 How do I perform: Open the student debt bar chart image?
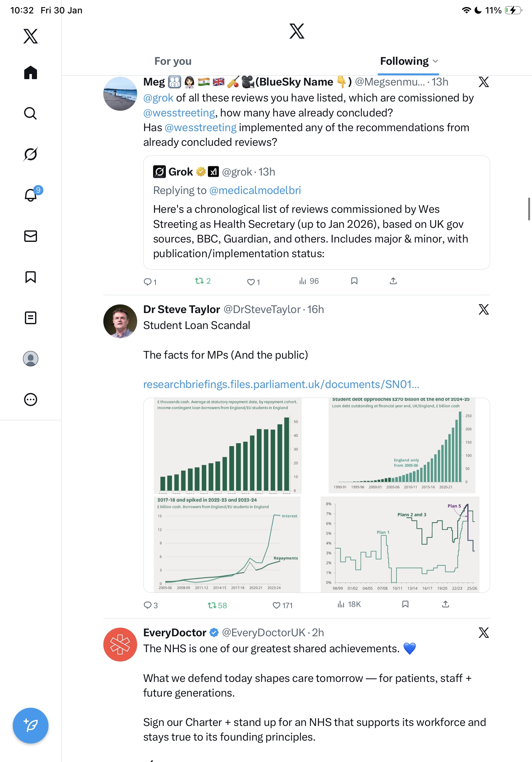pos(402,445)
